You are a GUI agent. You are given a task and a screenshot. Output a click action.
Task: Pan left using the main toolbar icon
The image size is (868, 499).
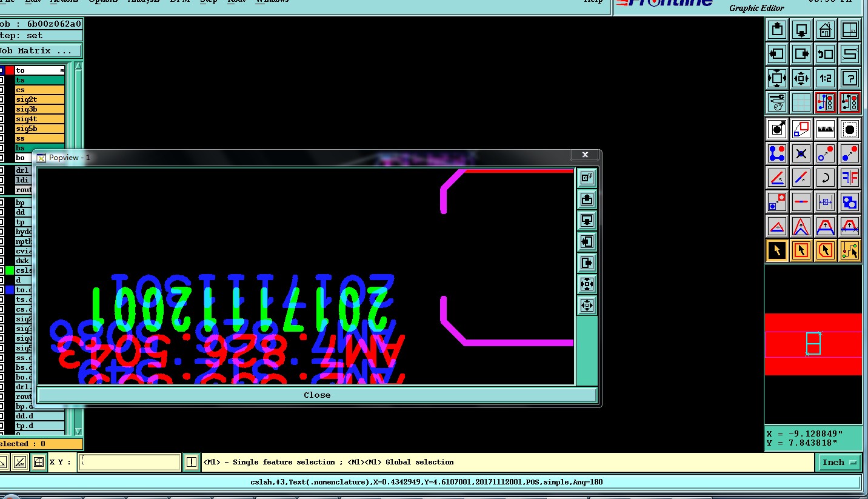click(x=777, y=54)
